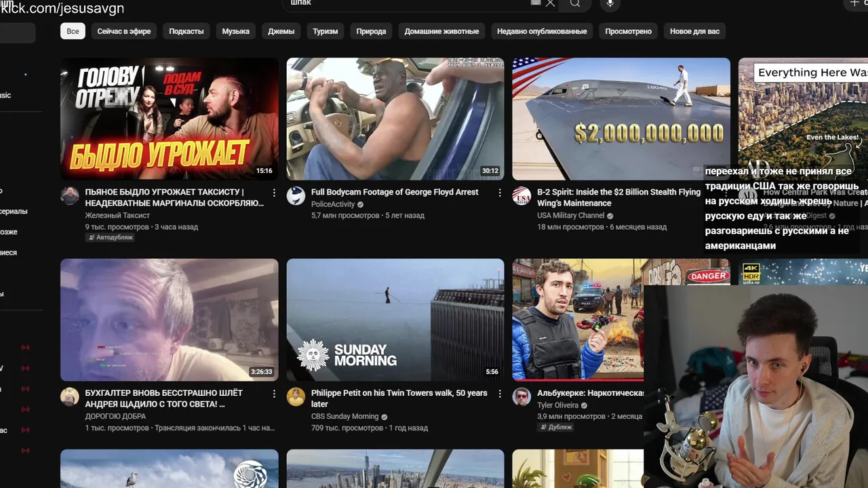
Task: Open B-2 Spirit $2,000,000,000 thumbnail
Action: pos(621,119)
